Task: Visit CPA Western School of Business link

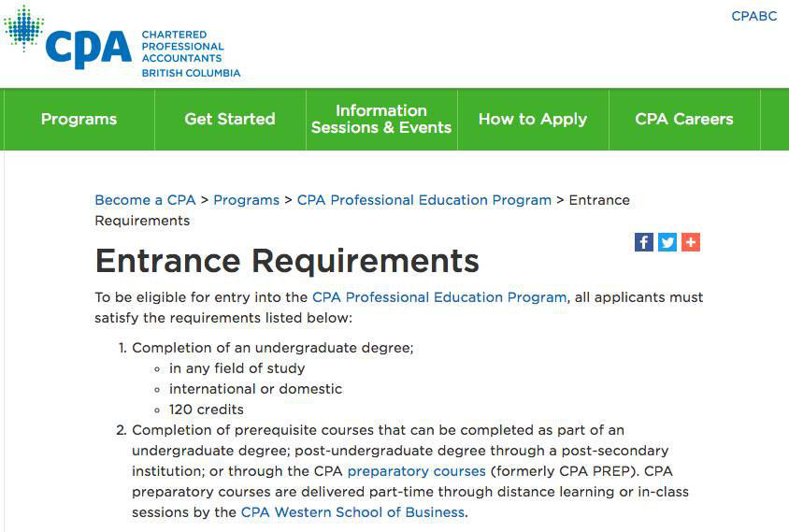Action: click(352, 511)
